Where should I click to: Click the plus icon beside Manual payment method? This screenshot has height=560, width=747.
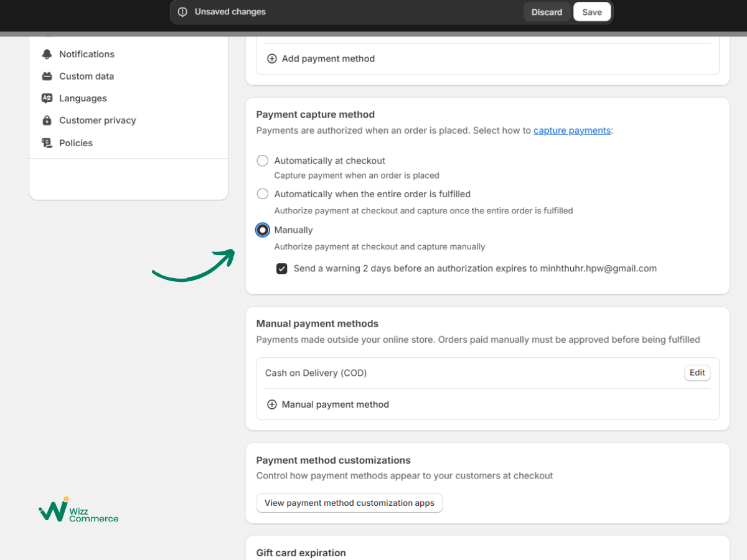pyautogui.click(x=272, y=404)
